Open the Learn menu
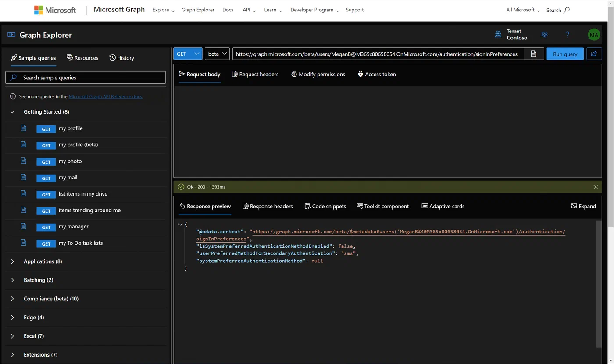 [273, 10]
